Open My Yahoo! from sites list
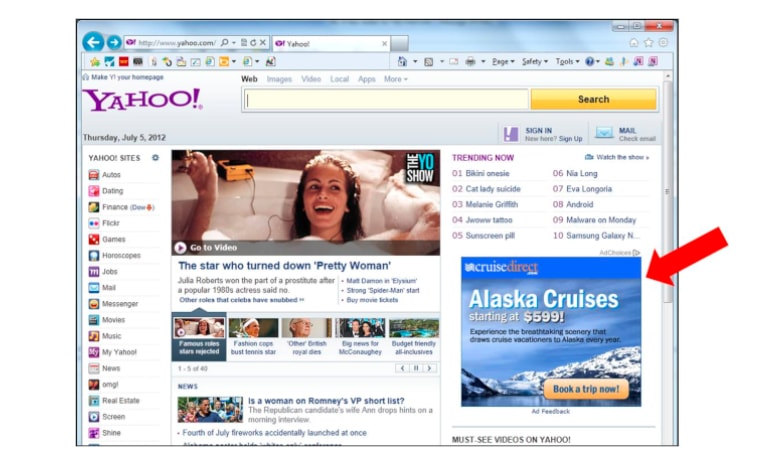The image size is (768, 450). (119, 353)
